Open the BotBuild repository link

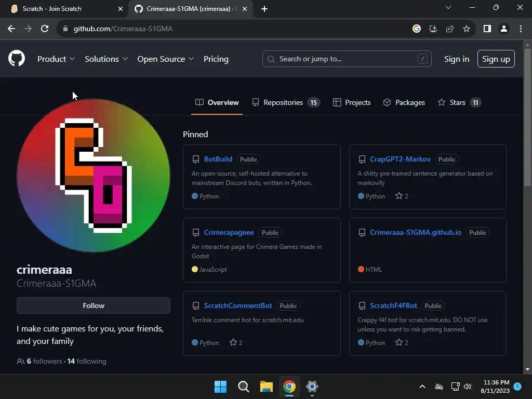point(218,159)
